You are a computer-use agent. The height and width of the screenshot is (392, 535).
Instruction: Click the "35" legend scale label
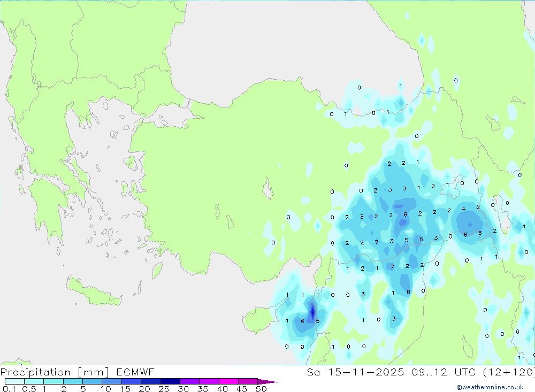[x=203, y=389]
